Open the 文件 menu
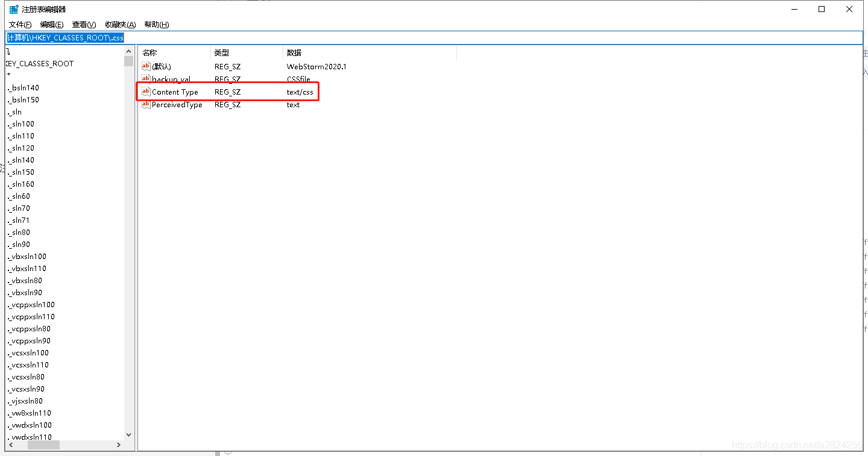Viewport: 868px width, 456px height. pyautogui.click(x=19, y=24)
